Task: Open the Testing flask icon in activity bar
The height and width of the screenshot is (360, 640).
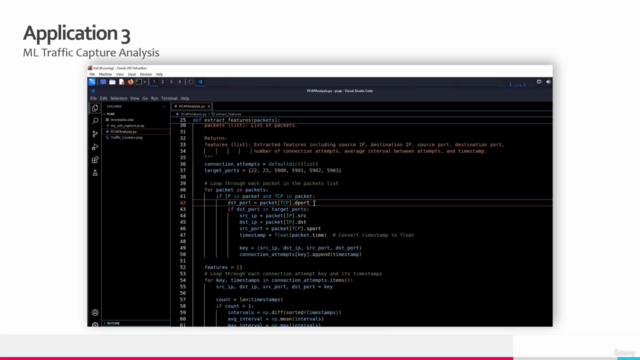Action: coord(95,173)
